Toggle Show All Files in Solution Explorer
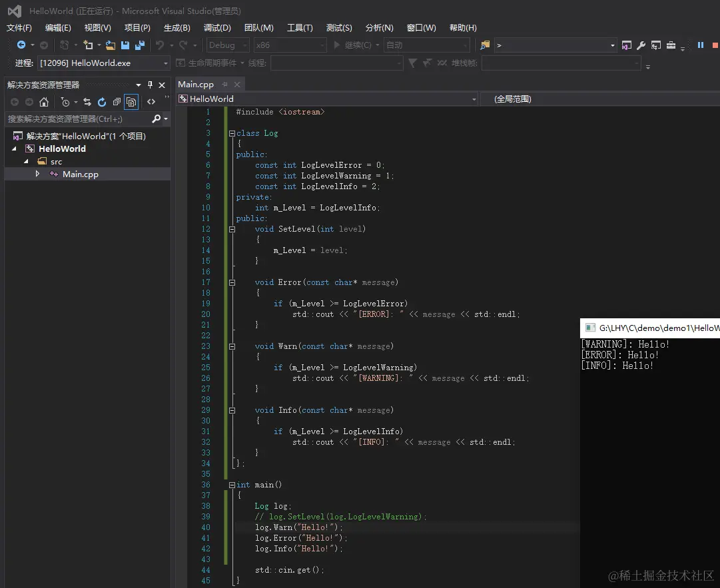This screenshot has width=720, height=588. point(131,102)
